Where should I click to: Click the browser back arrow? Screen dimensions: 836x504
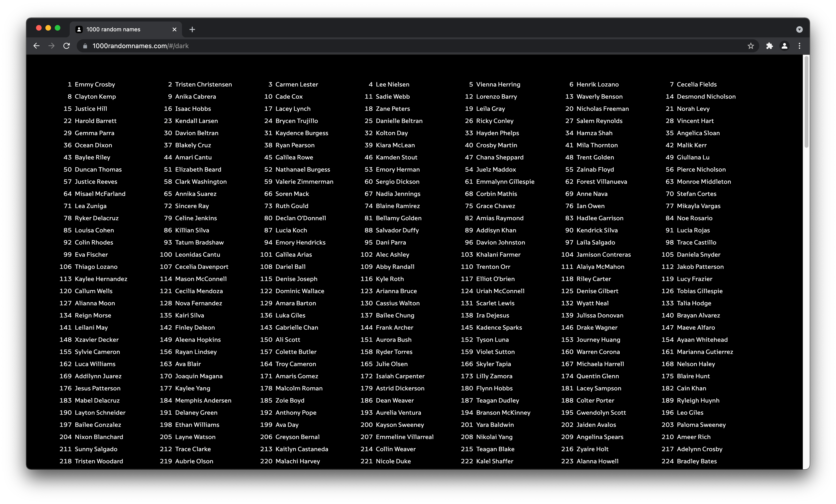point(37,46)
